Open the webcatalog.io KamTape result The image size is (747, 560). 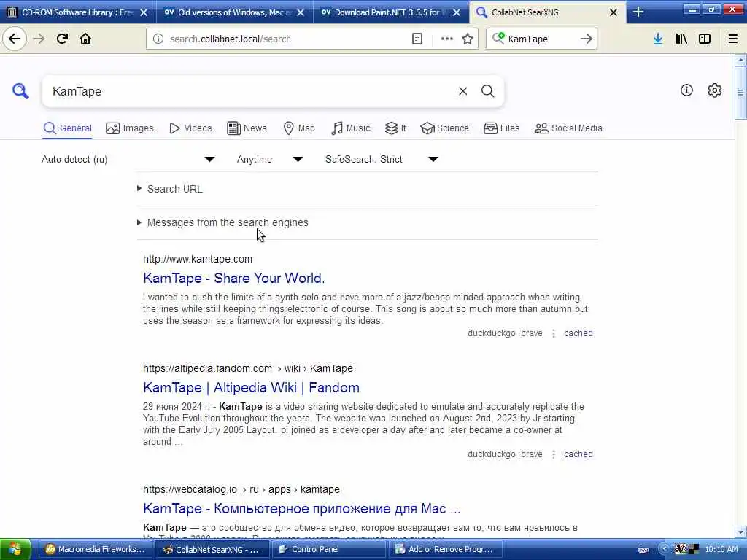coord(301,508)
